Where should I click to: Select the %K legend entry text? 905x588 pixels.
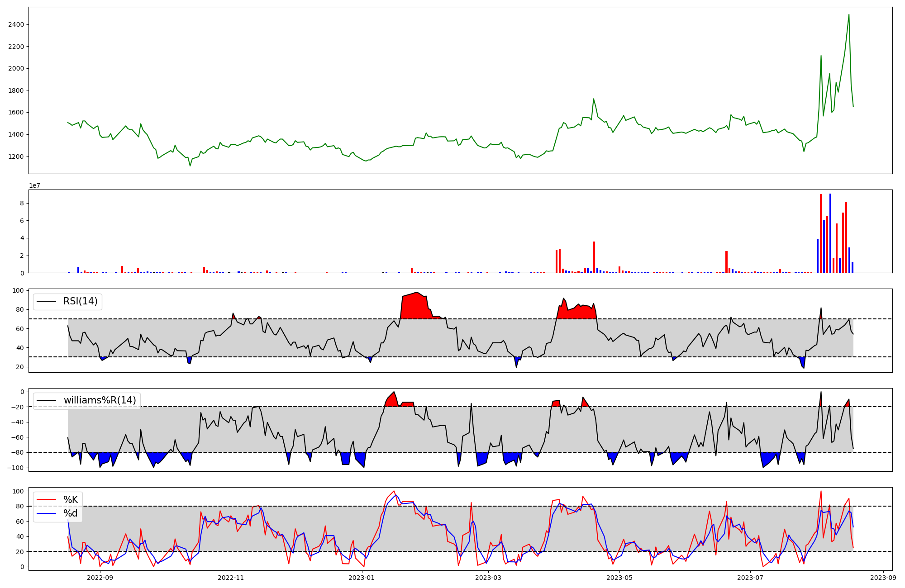click(71, 500)
